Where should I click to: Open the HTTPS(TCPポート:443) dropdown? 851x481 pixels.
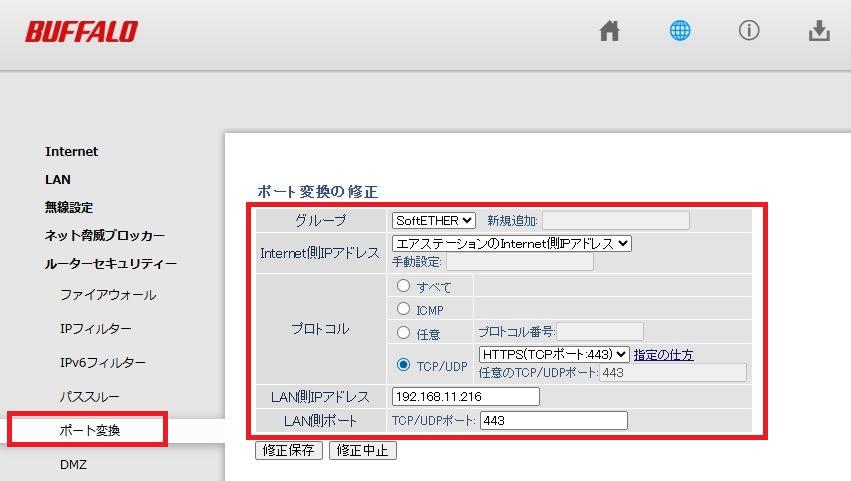pos(554,355)
